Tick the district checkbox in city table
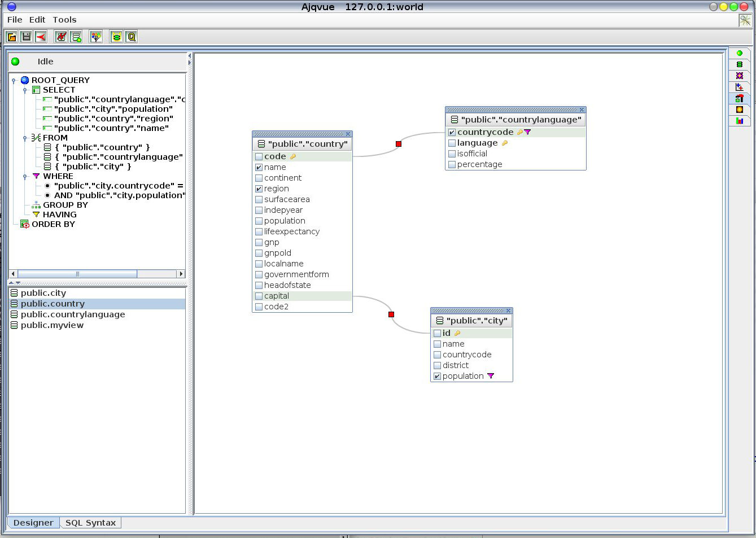756x538 pixels. click(x=437, y=366)
